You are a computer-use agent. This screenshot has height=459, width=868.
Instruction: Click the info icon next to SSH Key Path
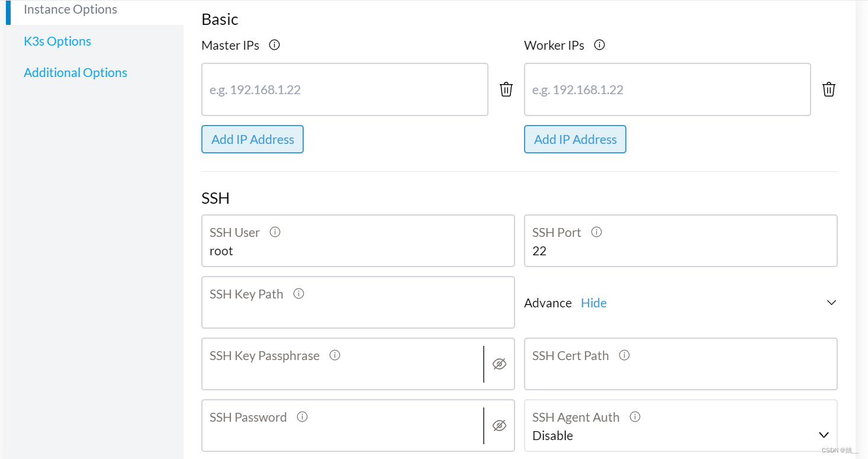299,294
